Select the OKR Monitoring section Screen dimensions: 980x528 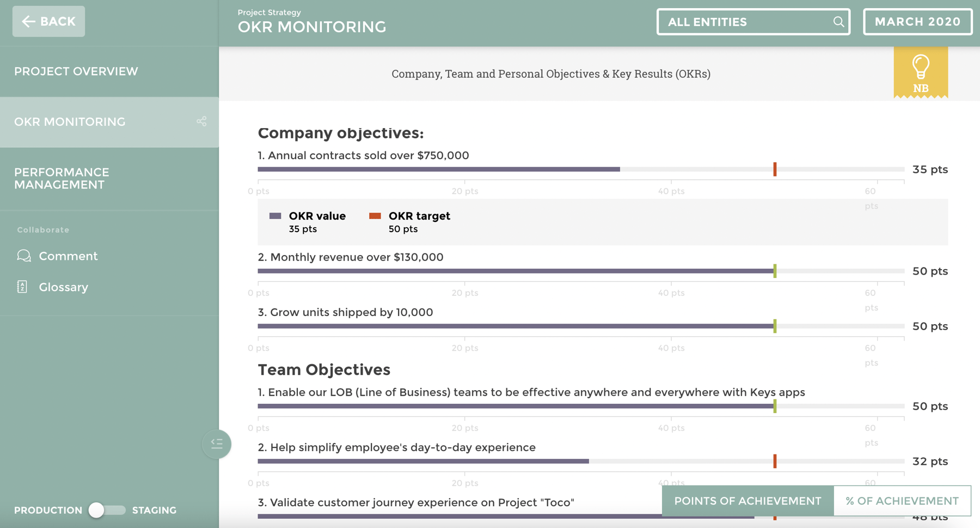[70, 122]
